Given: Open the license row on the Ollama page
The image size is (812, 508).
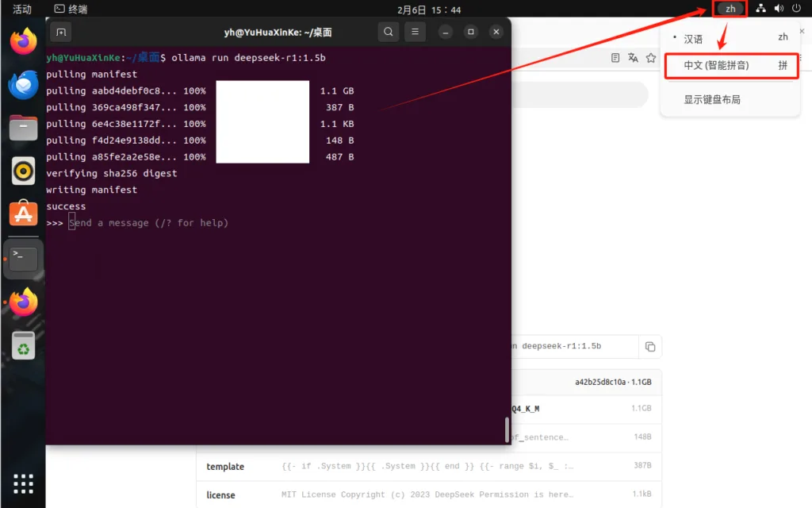Looking at the screenshot, I should tap(429, 495).
